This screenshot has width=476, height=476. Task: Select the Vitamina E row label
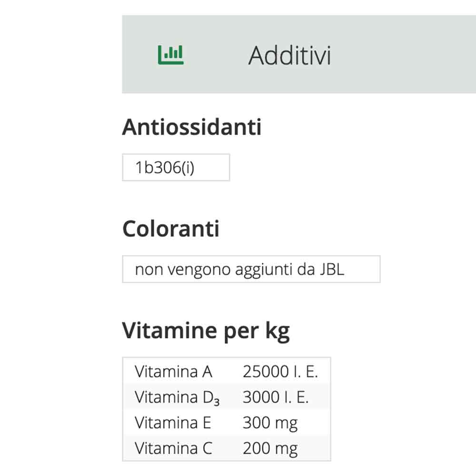pyautogui.click(x=173, y=423)
